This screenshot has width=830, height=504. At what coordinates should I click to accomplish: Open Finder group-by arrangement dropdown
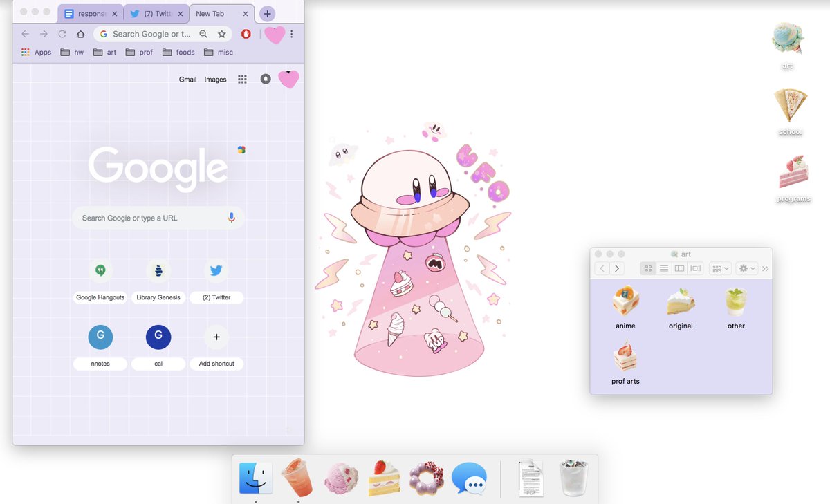click(x=721, y=268)
